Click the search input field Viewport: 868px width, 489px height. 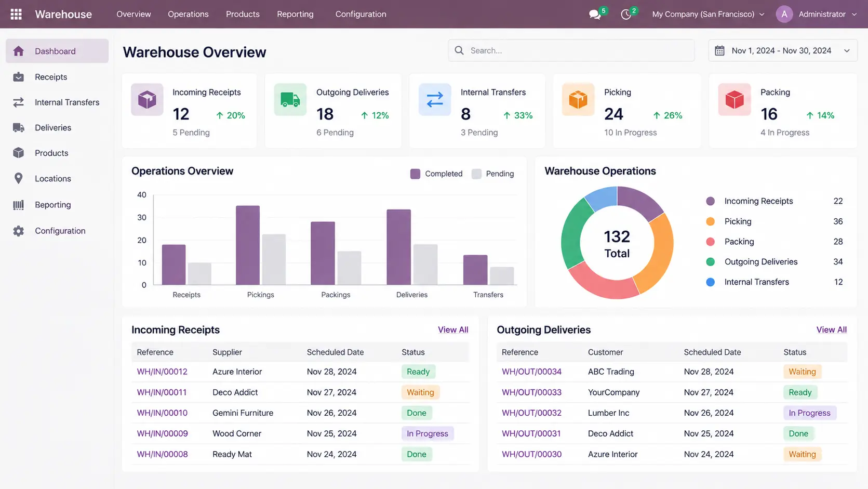tap(571, 50)
